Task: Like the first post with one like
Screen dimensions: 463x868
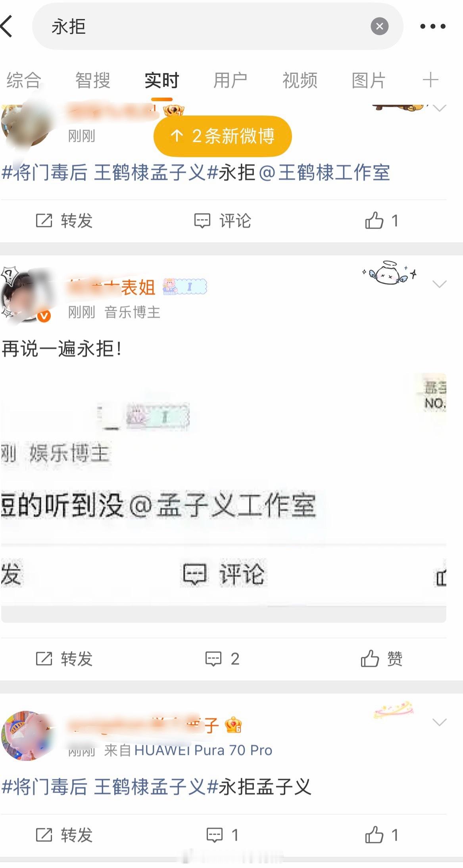Action: [x=381, y=221]
